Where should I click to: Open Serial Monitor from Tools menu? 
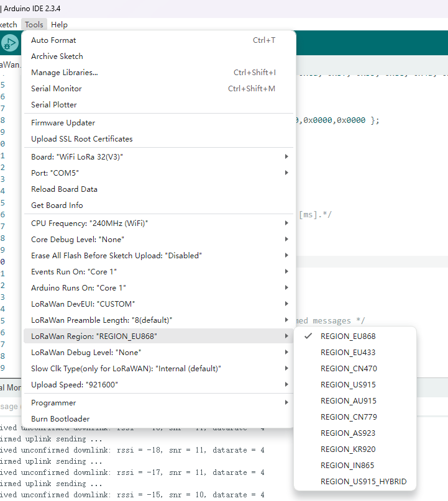[57, 89]
